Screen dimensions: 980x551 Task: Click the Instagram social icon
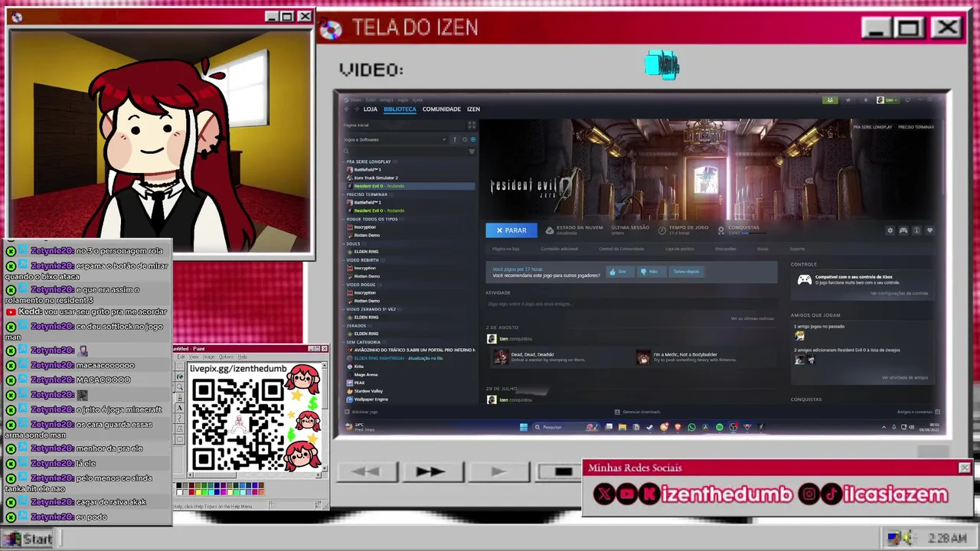tap(808, 494)
